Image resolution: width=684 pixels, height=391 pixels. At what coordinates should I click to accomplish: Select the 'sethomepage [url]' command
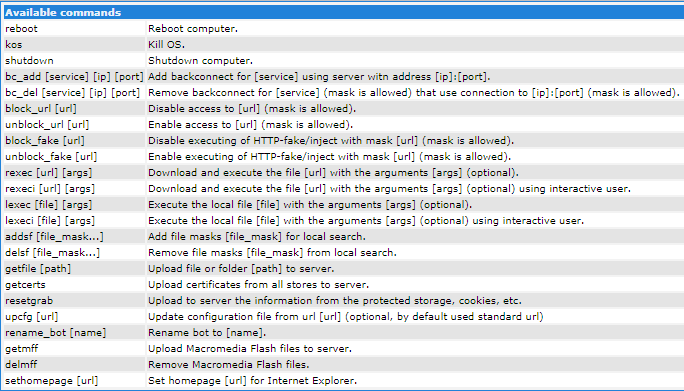pos(52,381)
